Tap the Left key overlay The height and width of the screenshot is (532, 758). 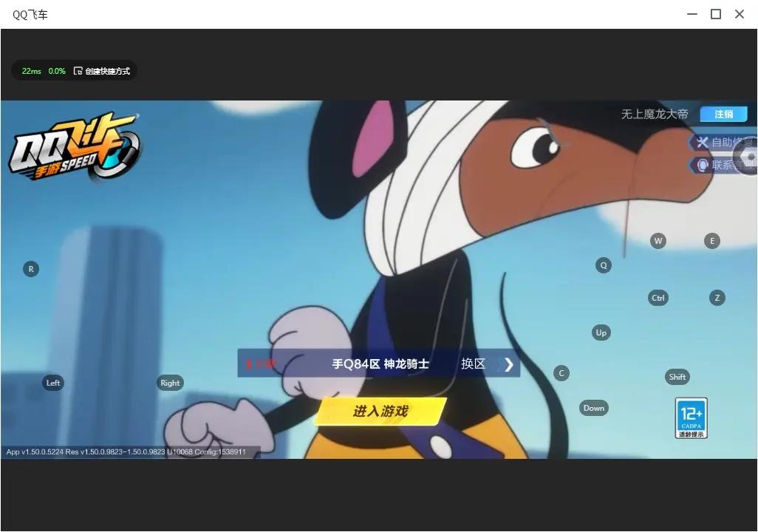53,383
